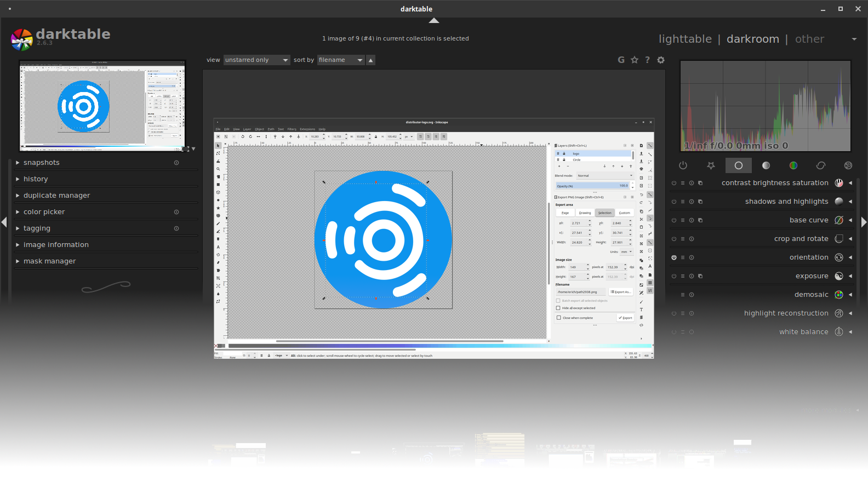Toggle grouping with the G icon
Viewport: 868px width, 499px height.
[x=621, y=60]
